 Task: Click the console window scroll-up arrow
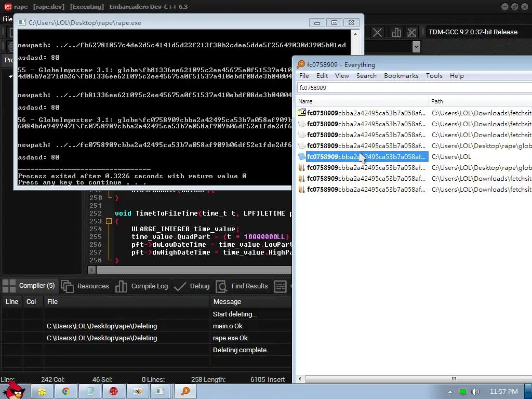tap(355, 34)
